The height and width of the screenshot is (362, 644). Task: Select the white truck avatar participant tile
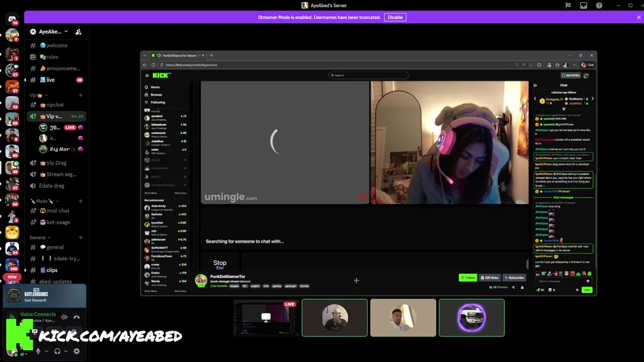pos(471,318)
